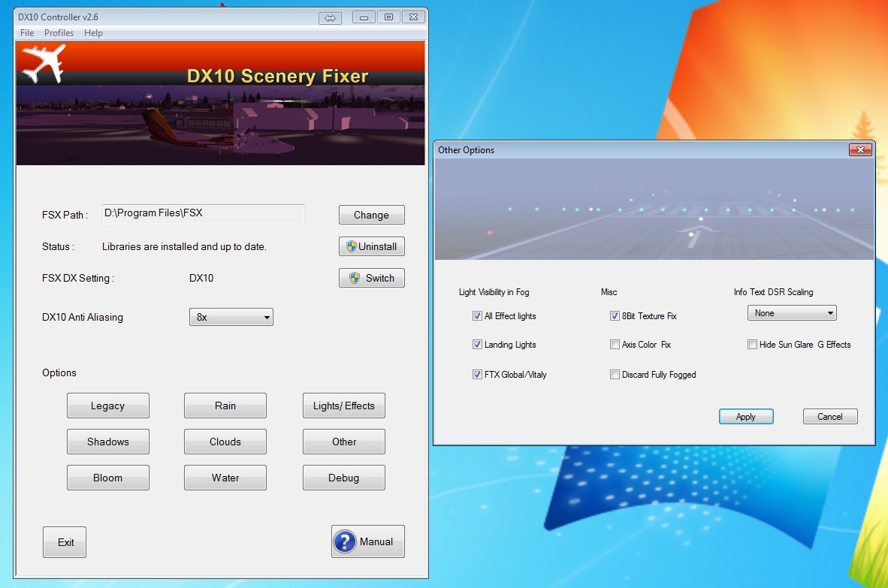
Task: Click the blue question mark Manual icon
Action: click(345, 541)
